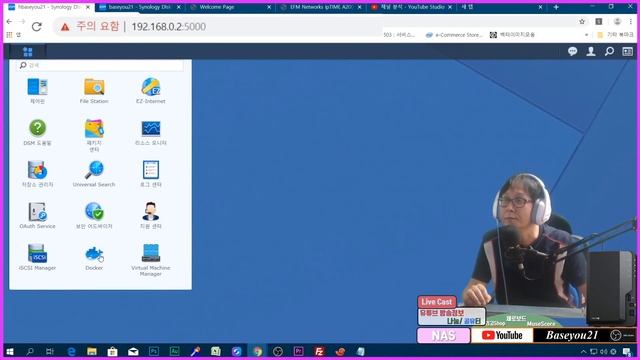Open a new browser tab

coord(556,7)
